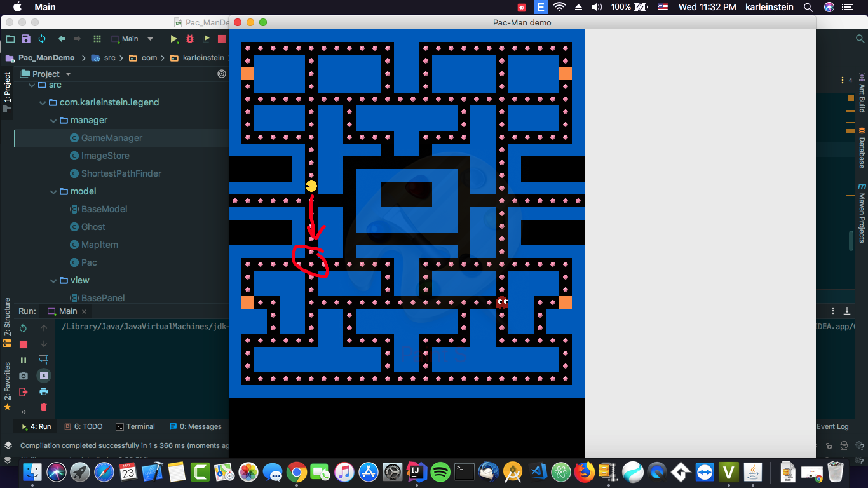The width and height of the screenshot is (868, 488).
Task: Select the Terminal bottom tab
Action: 135,426
